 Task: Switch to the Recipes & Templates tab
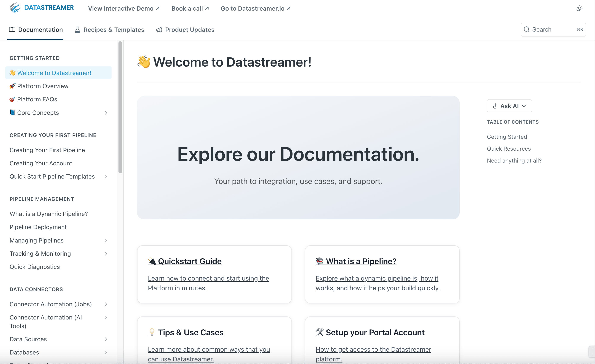coord(114,29)
